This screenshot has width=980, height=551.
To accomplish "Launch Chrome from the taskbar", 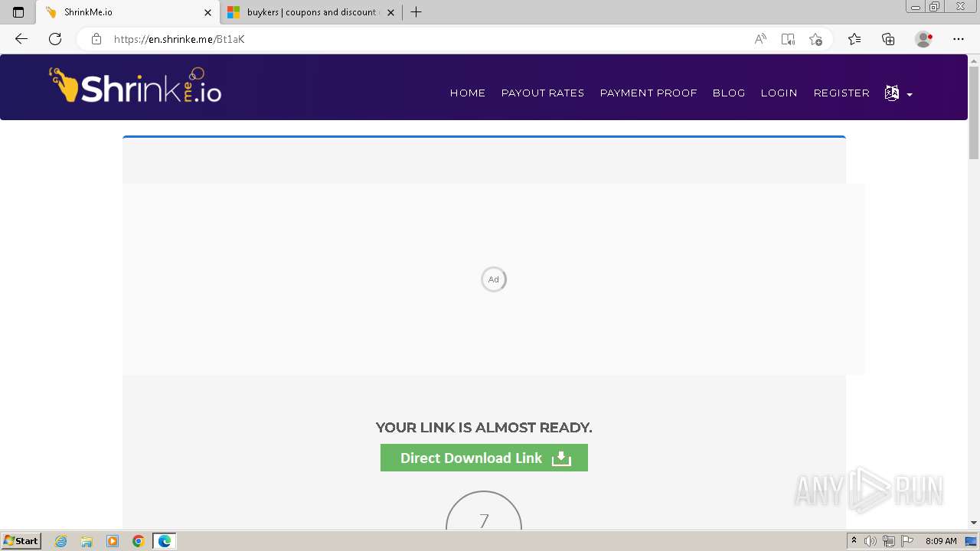I will (139, 541).
